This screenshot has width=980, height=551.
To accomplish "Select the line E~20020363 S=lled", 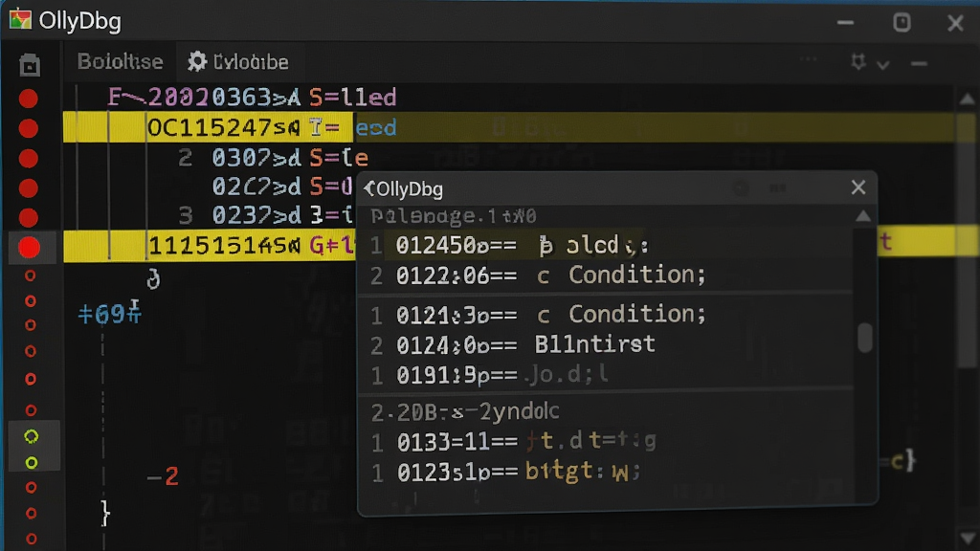I will 252,98.
